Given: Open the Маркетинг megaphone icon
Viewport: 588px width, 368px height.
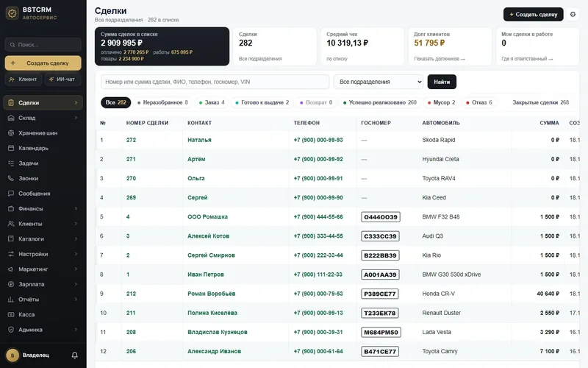Looking at the screenshot, I should (x=11, y=269).
